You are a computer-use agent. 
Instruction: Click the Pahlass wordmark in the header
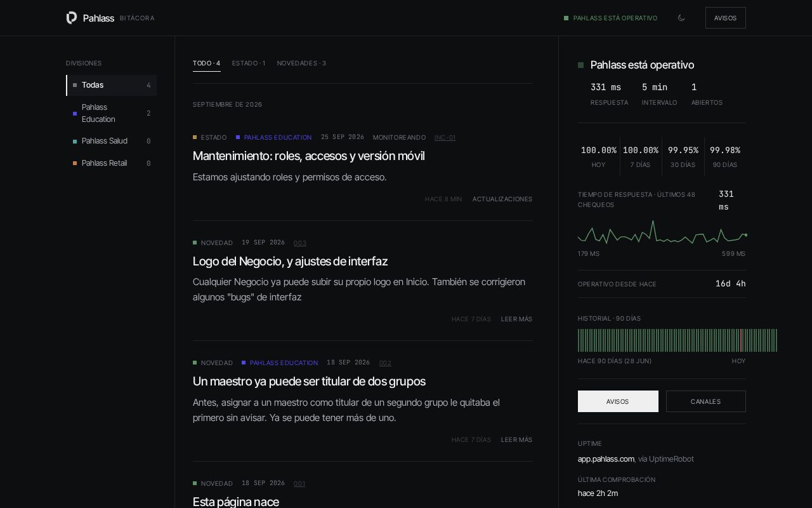pyautogui.click(x=98, y=18)
